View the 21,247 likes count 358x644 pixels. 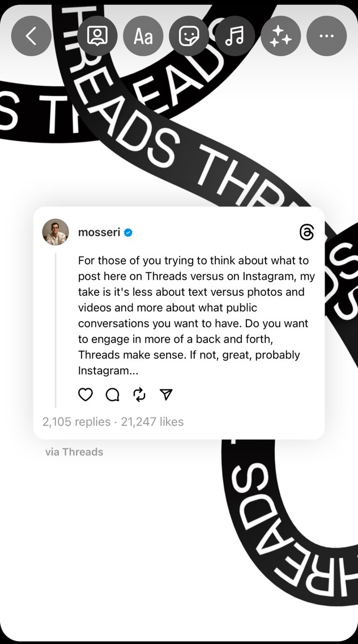pyautogui.click(x=152, y=422)
